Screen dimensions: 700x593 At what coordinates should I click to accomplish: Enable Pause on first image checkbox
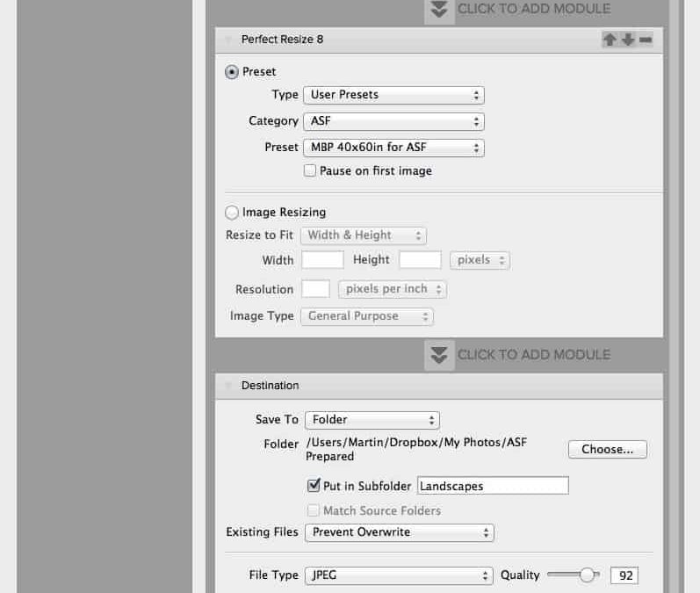pyautogui.click(x=310, y=171)
